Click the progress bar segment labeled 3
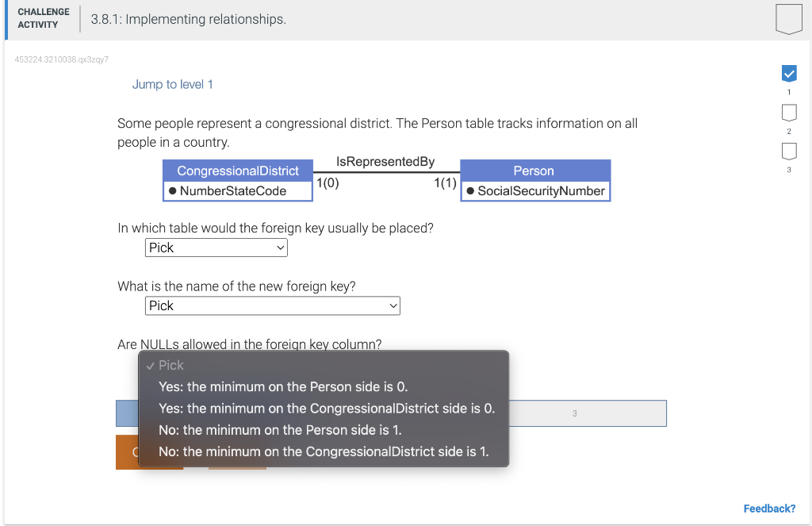 click(574, 413)
